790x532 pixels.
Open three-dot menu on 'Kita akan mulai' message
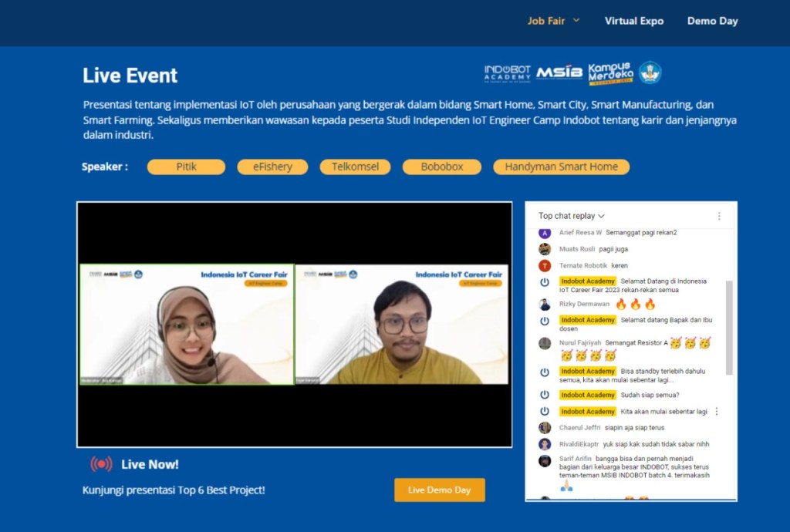(717, 411)
